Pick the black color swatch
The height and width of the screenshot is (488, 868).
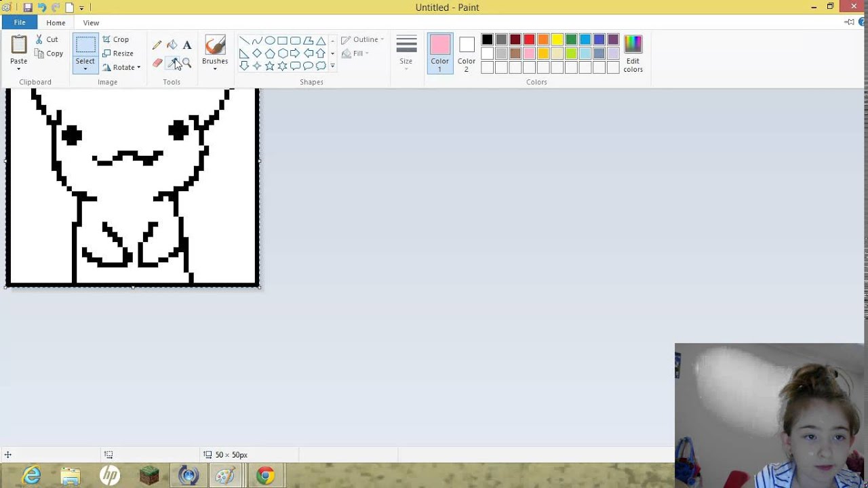[487, 39]
